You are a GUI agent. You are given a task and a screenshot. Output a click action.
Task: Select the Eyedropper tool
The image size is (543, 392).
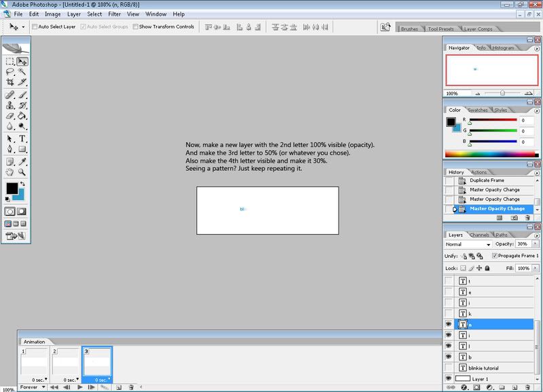click(22, 161)
